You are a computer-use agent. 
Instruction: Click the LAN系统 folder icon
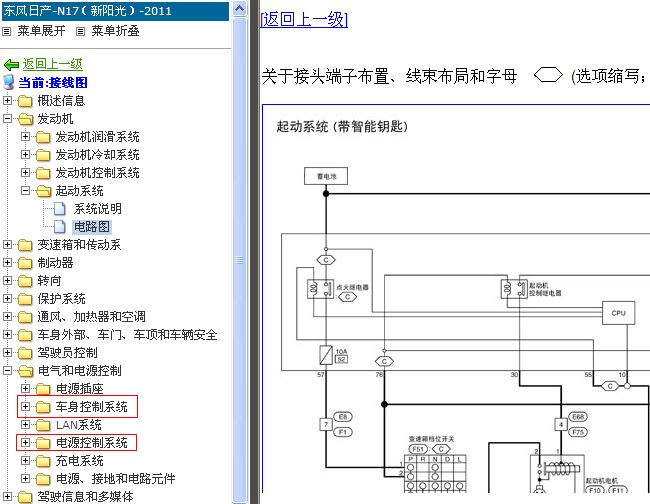pyautogui.click(x=43, y=425)
